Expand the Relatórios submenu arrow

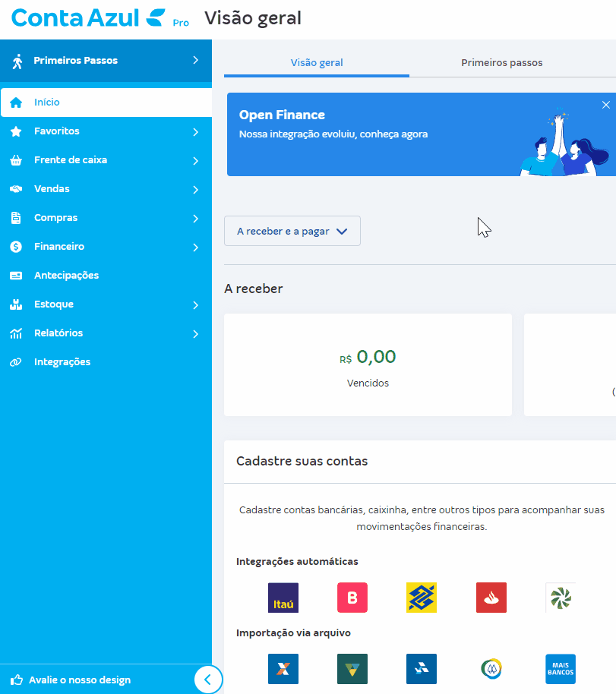point(196,334)
